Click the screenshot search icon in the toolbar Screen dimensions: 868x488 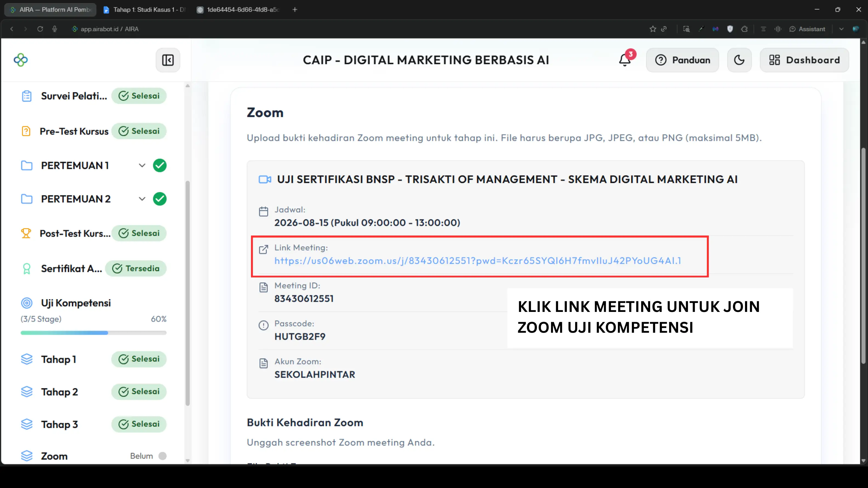[x=686, y=29]
